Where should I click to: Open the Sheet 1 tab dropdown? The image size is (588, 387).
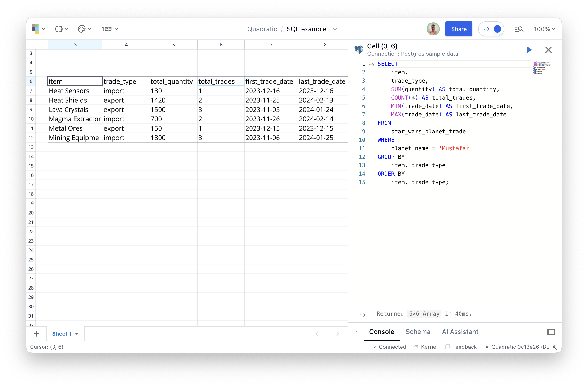pos(77,334)
